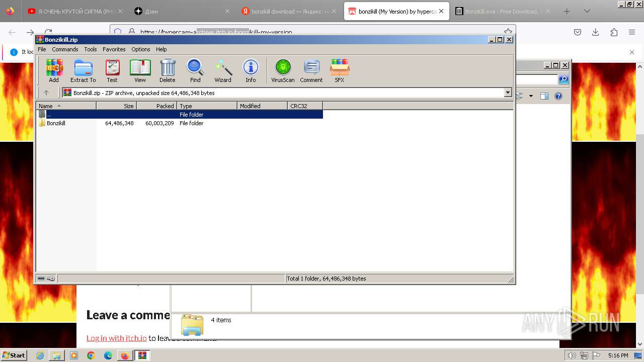The image size is (644, 362).
Task: Open the File menu
Action: coord(42,49)
